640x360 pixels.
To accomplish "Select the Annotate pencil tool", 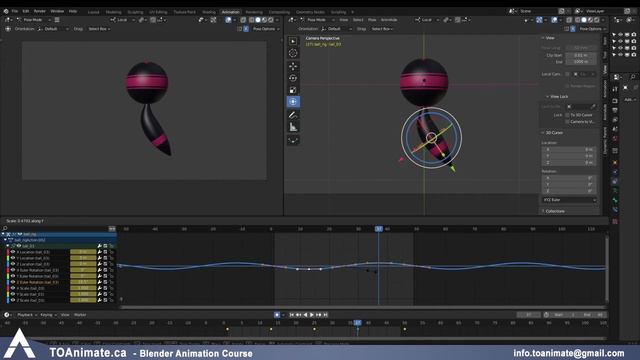I will [293, 115].
